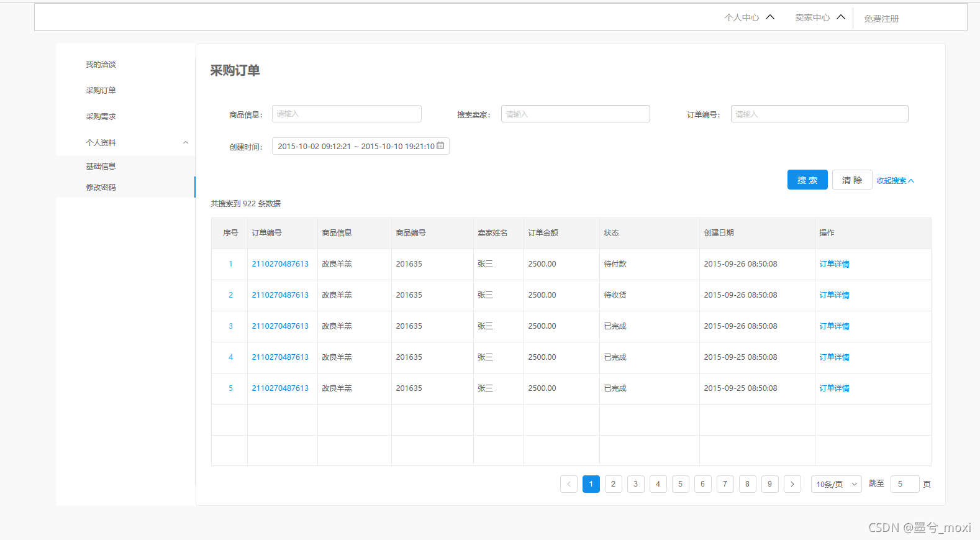Go to page 2 in pagination
Viewport: 980px width, 540px height.
(x=614, y=484)
